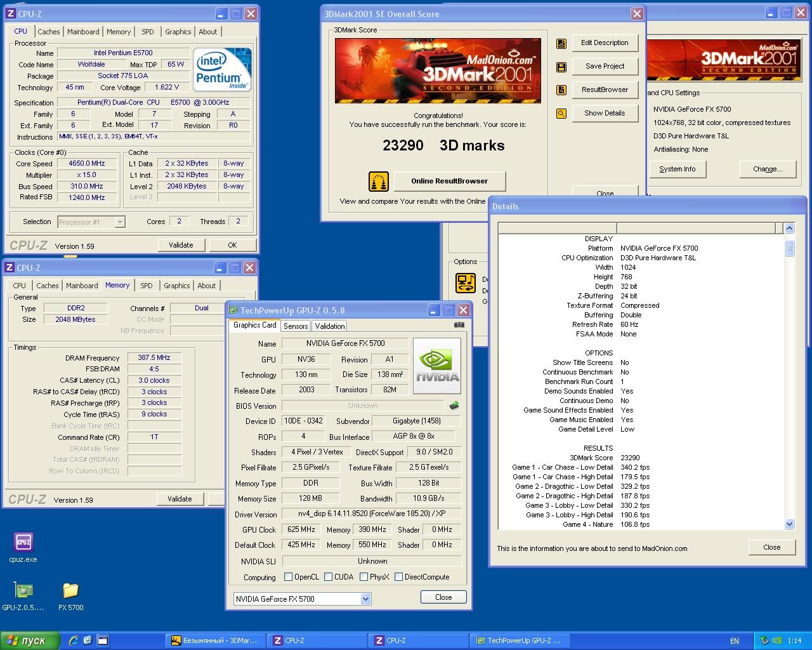Open the Start (пуск) menu
Viewport: 812px width, 650px height.
(30, 641)
